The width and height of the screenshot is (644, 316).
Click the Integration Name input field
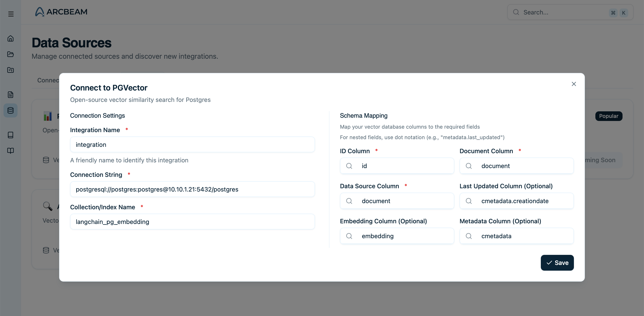(192, 145)
